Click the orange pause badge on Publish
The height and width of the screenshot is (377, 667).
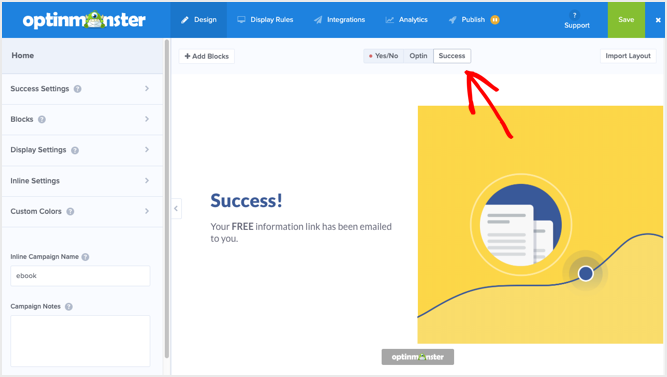point(495,20)
